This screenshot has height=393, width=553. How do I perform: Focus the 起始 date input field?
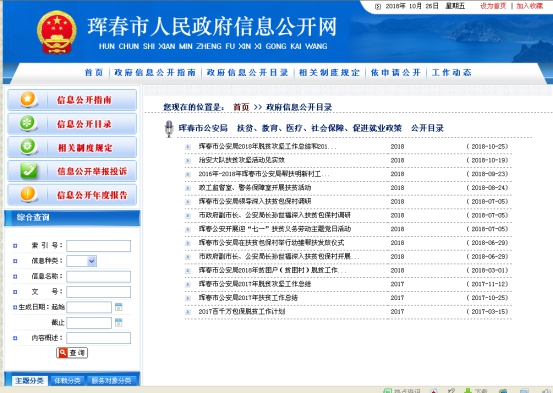click(x=89, y=307)
